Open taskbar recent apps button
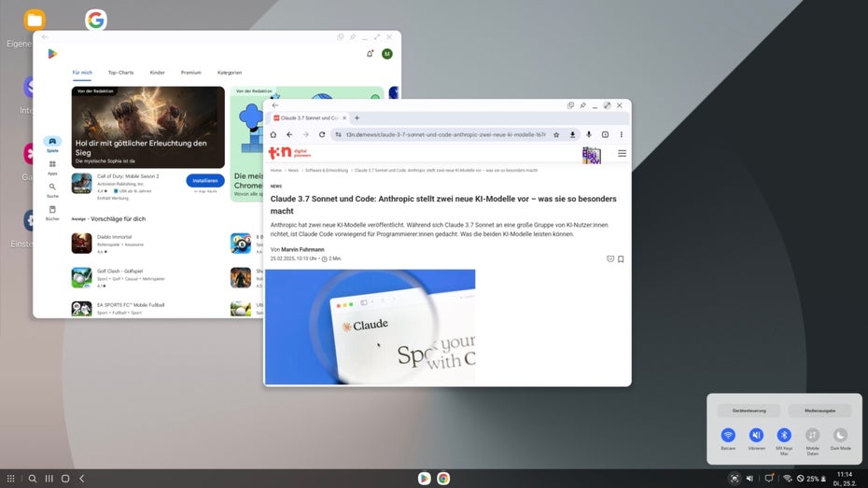The height and width of the screenshot is (488, 868). tap(49, 478)
